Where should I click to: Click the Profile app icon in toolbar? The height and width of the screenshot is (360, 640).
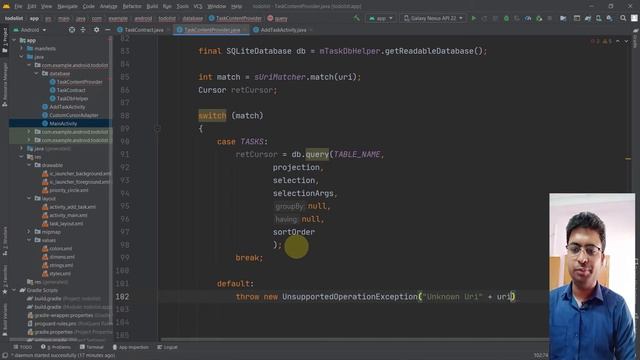(528, 18)
